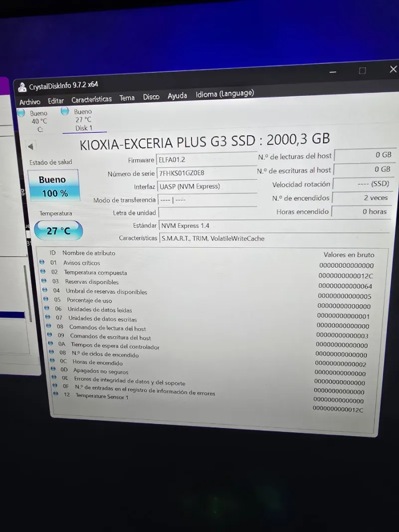This screenshot has height=532, width=399.
Task: Click status icon for Unidades de datos escritas
Action: (48, 317)
